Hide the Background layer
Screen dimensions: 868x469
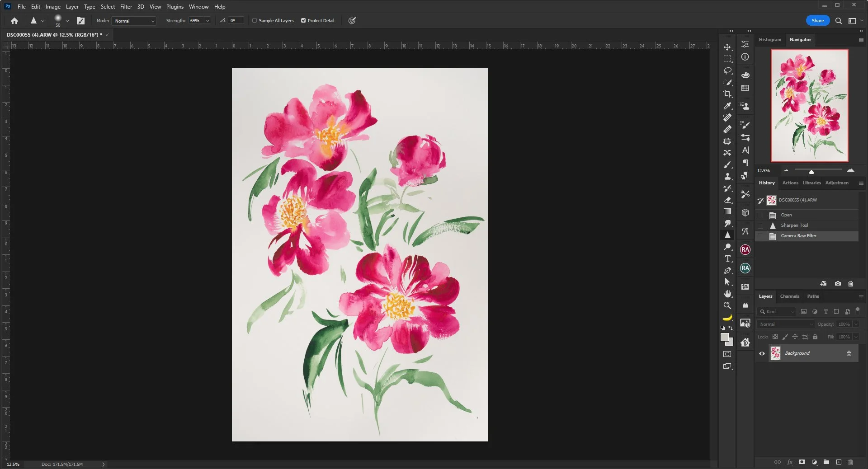pos(762,353)
